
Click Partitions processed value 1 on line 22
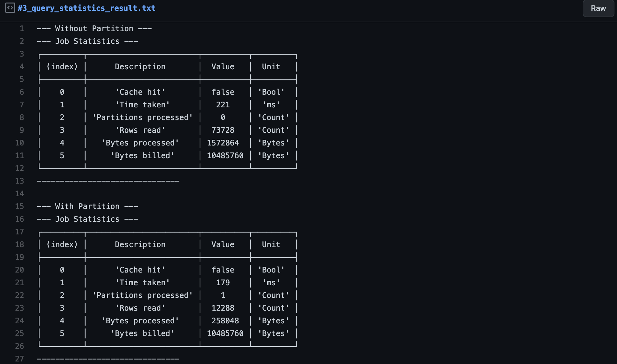click(223, 295)
